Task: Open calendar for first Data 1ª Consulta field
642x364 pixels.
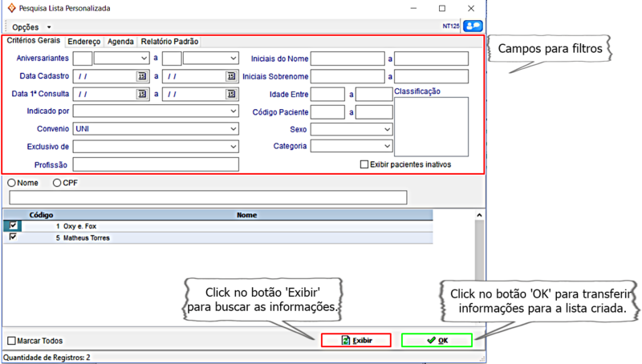Action: click(143, 94)
